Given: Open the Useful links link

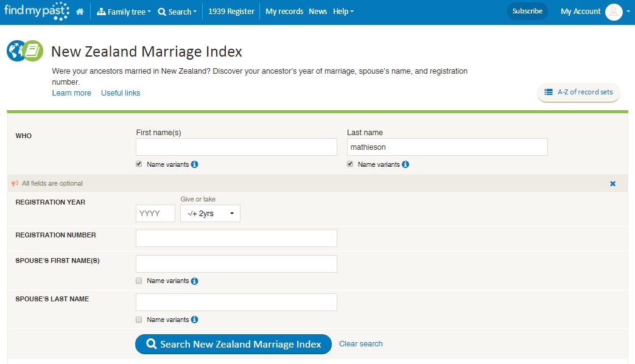Looking at the screenshot, I should pyautogui.click(x=121, y=93).
